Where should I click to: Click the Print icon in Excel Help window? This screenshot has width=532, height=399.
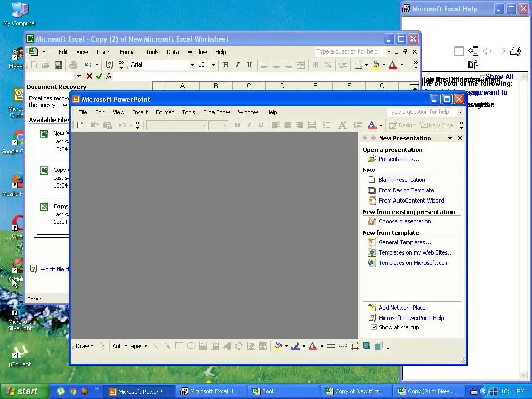(x=515, y=51)
